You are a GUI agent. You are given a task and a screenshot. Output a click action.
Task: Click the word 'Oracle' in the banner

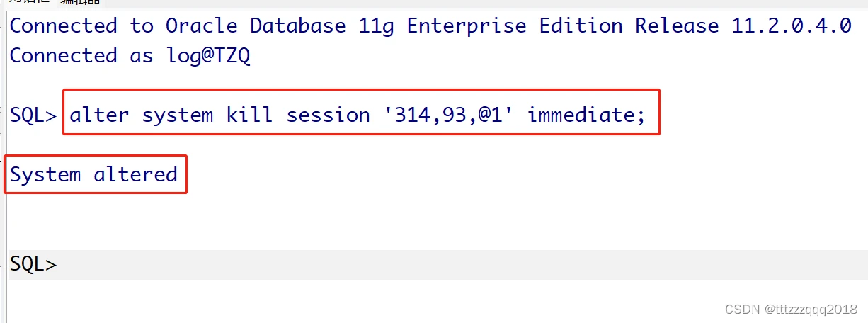[201, 26]
